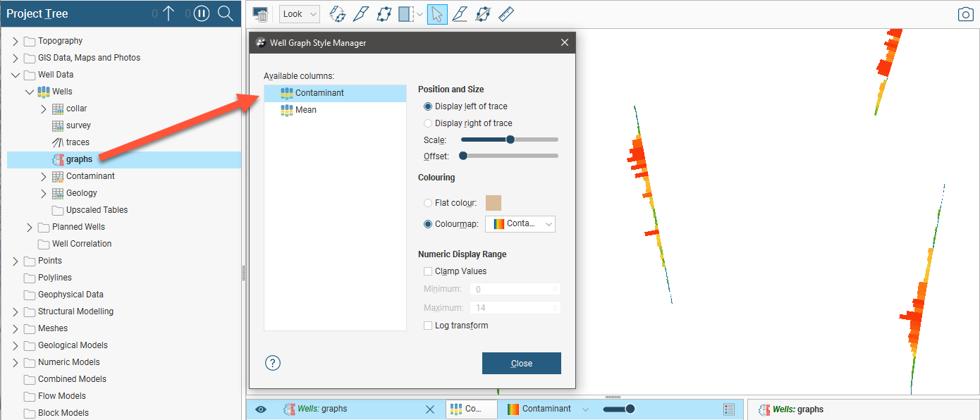
Task: Click the Flat colour swatch
Action: pos(494,203)
